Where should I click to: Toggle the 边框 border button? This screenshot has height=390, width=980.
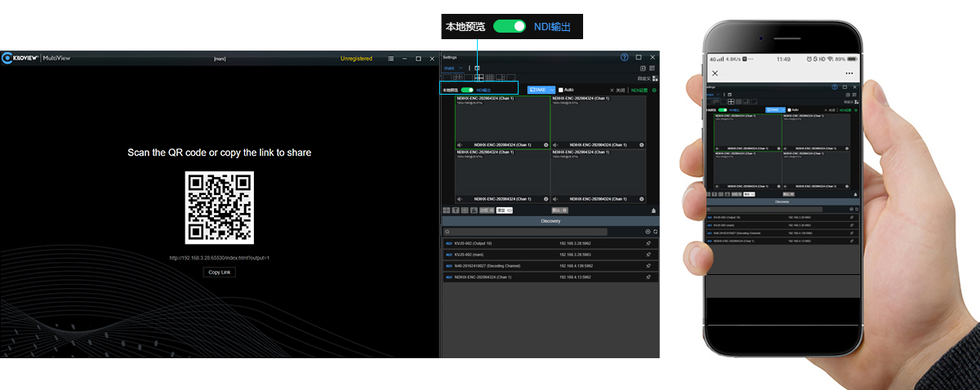click(x=487, y=211)
